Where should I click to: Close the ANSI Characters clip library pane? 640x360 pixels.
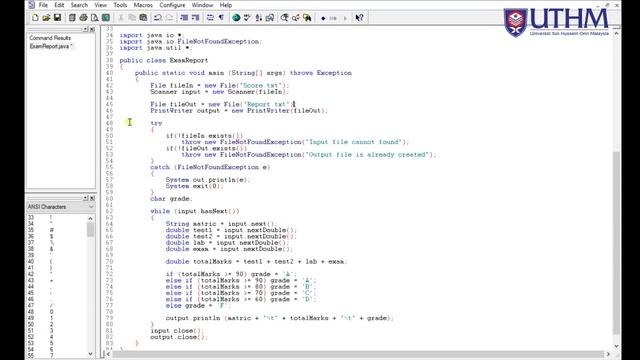92,198
